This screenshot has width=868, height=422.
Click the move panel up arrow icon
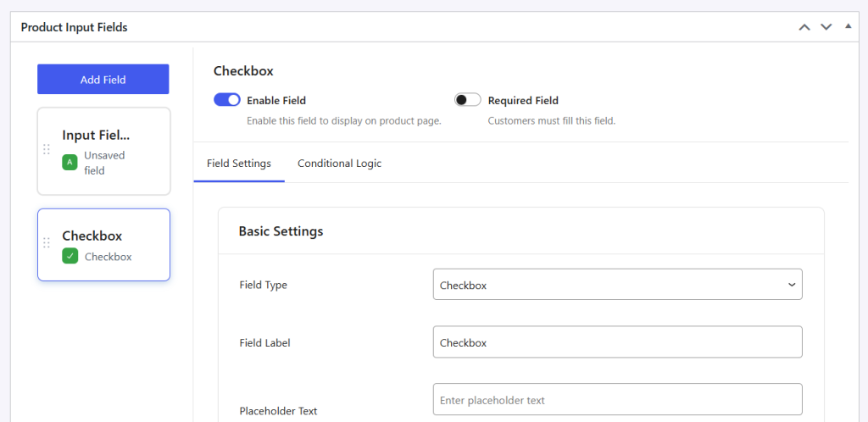[804, 28]
